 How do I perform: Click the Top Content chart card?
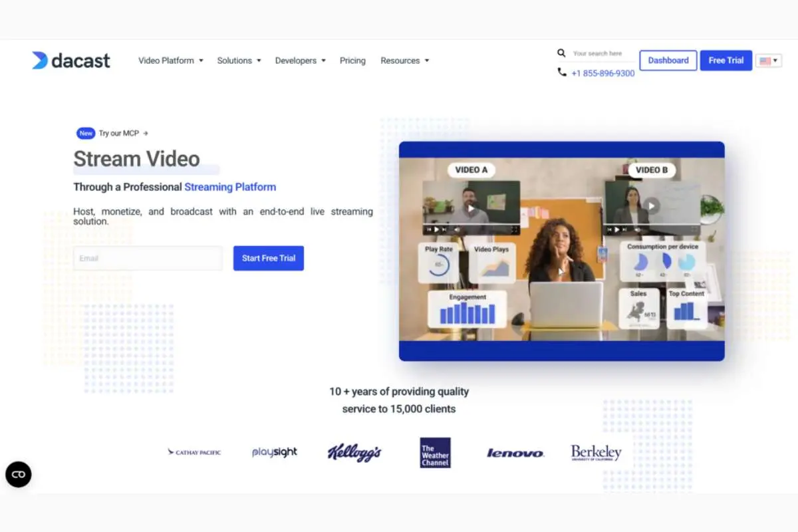(686, 309)
